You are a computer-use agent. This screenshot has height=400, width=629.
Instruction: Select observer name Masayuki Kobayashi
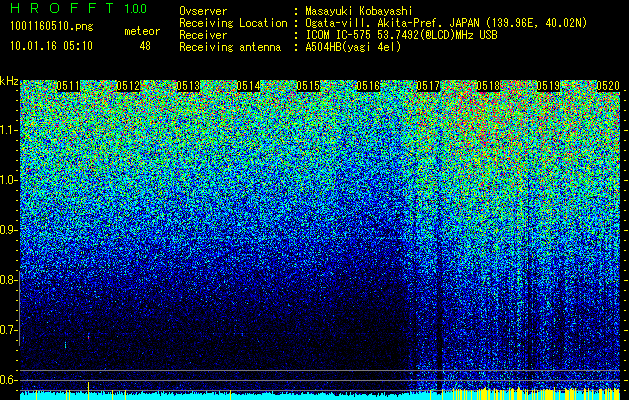(x=359, y=12)
